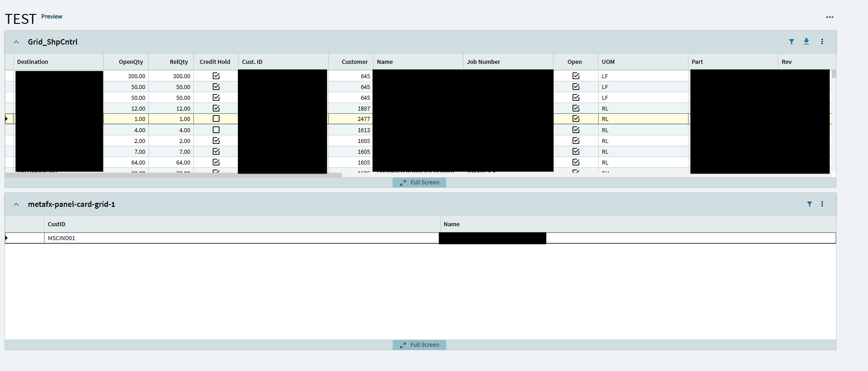The image size is (868, 371).
Task: Sort by the RelQty column header
Action: pyautogui.click(x=171, y=62)
